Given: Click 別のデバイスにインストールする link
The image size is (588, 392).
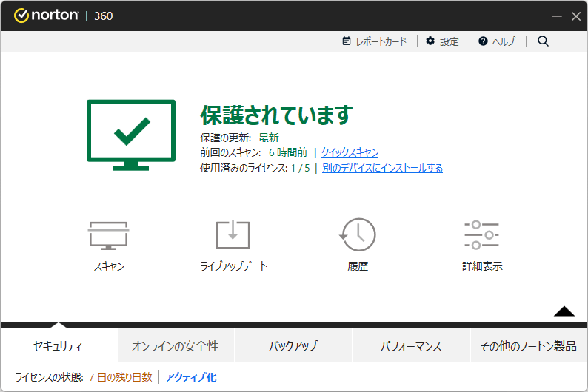Looking at the screenshot, I should tap(382, 168).
